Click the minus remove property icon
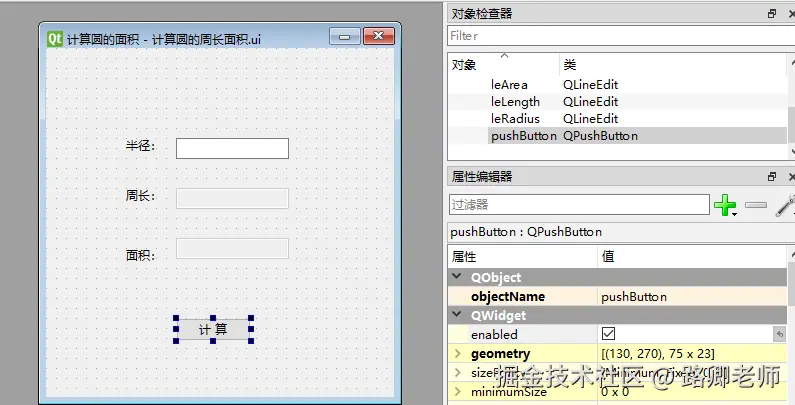795x405 pixels. (x=755, y=205)
